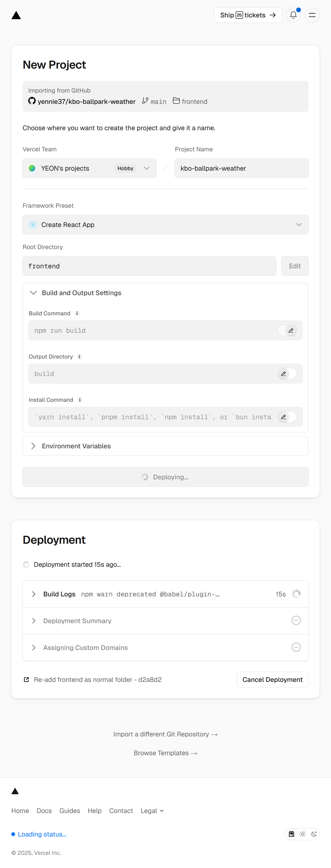This screenshot has width=331, height=868.
Task: Click the Ship 25 tickets button
Action: (248, 15)
